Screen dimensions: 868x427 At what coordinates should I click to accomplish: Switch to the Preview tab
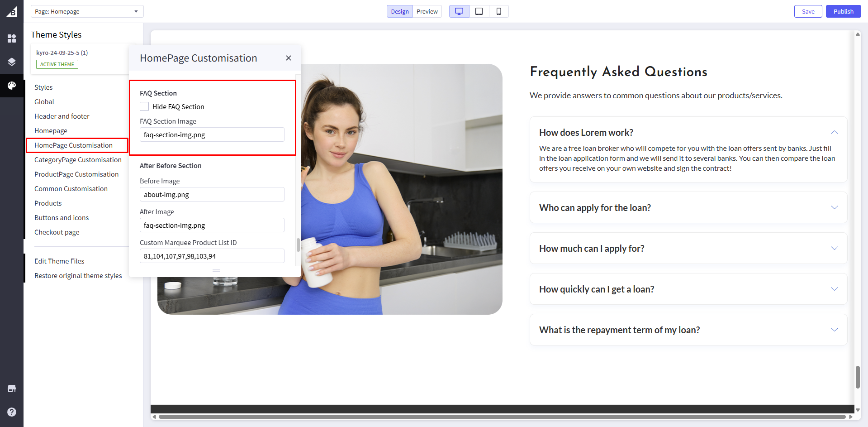(427, 11)
